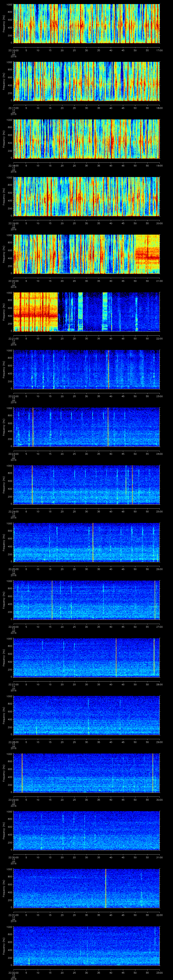Select the 20:00 end time label

[159, 223]
